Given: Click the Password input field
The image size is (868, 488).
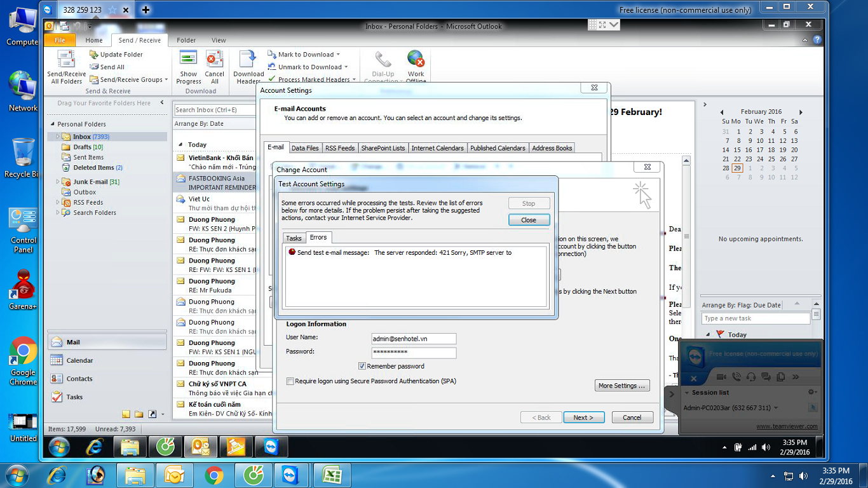Looking at the screenshot, I should (x=414, y=353).
